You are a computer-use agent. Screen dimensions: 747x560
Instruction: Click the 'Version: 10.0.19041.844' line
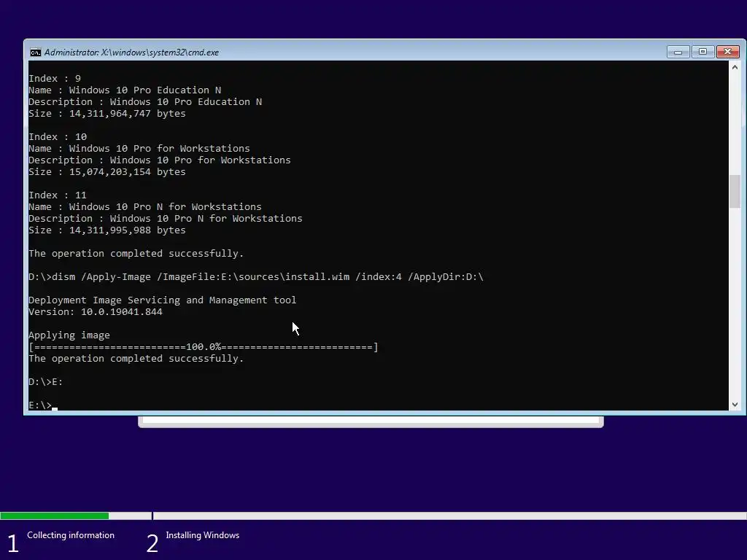[x=96, y=311]
